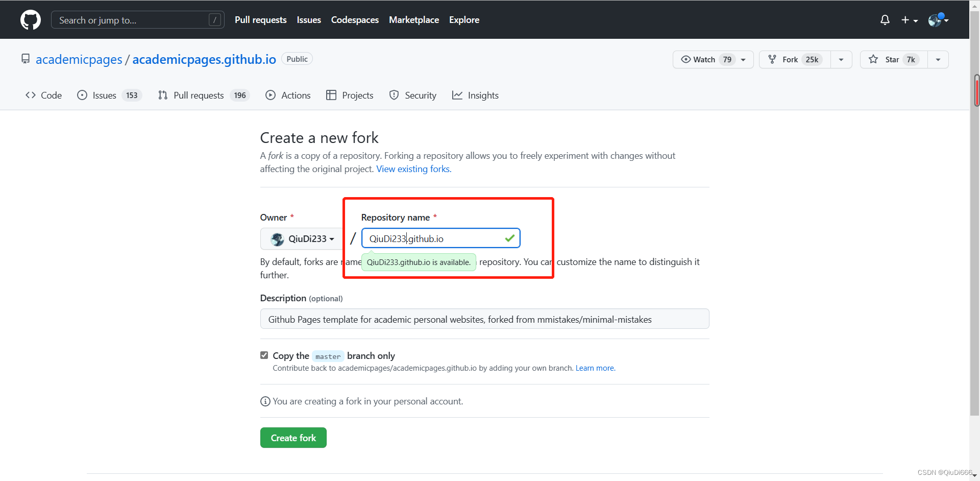980x481 pixels.
Task: Click the GitHub Octocat logo
Action: pyautogui.click(x=31, y=20)
